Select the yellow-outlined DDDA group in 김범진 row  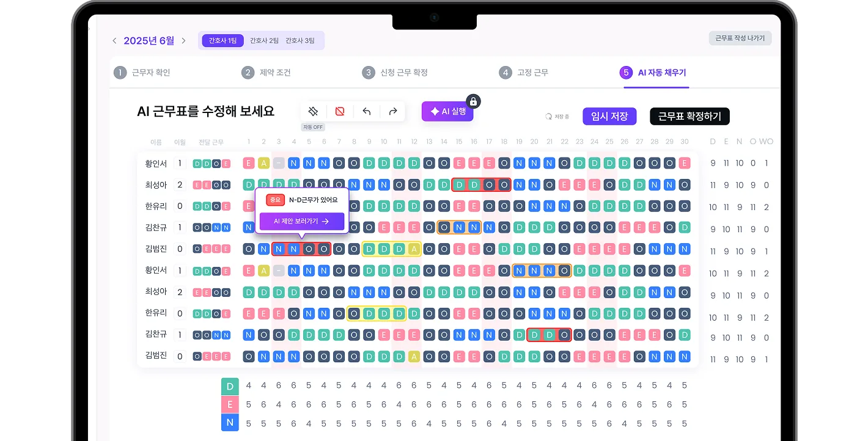(391, 249)
